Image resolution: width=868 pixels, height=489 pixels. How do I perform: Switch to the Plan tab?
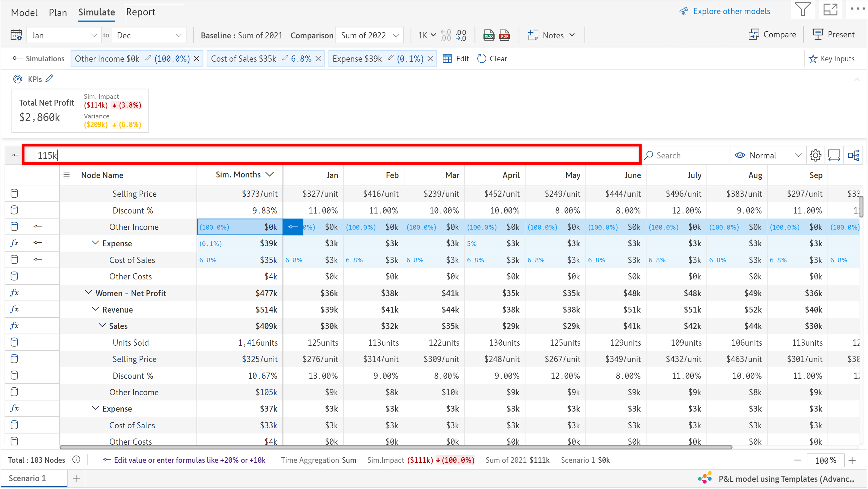tap(58, 13)
